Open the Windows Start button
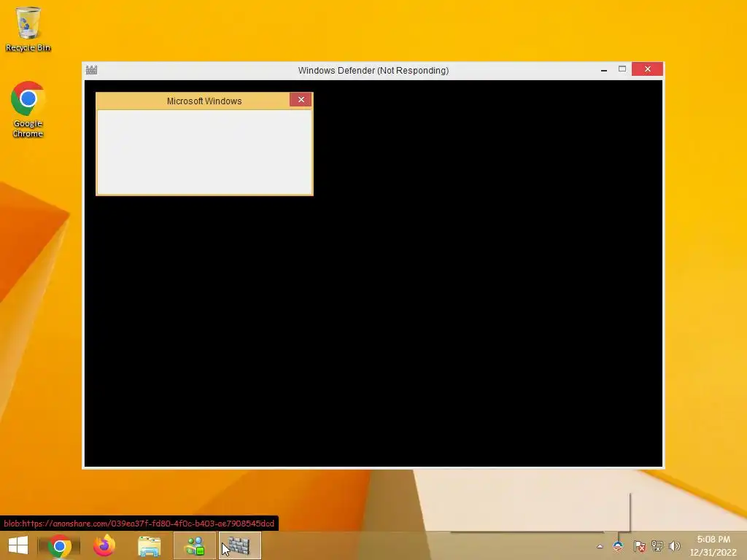The image size is (747, 560). (18, 545)
